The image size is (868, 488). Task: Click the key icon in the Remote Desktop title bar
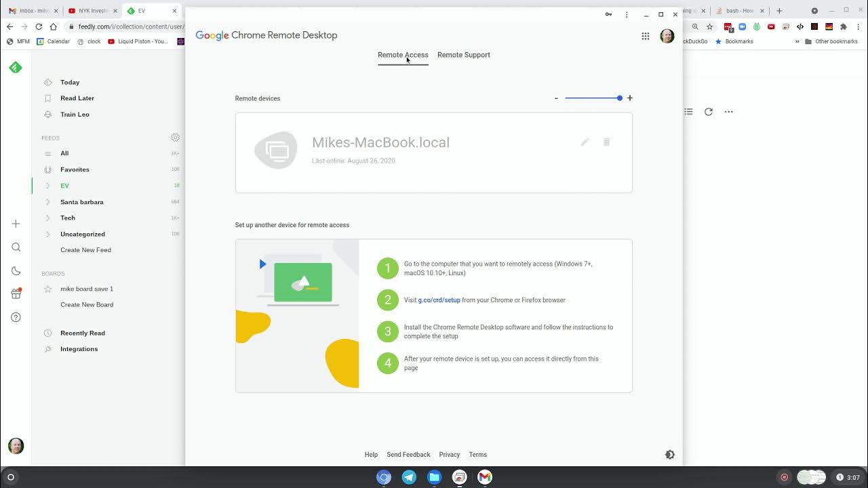point(609,14)
